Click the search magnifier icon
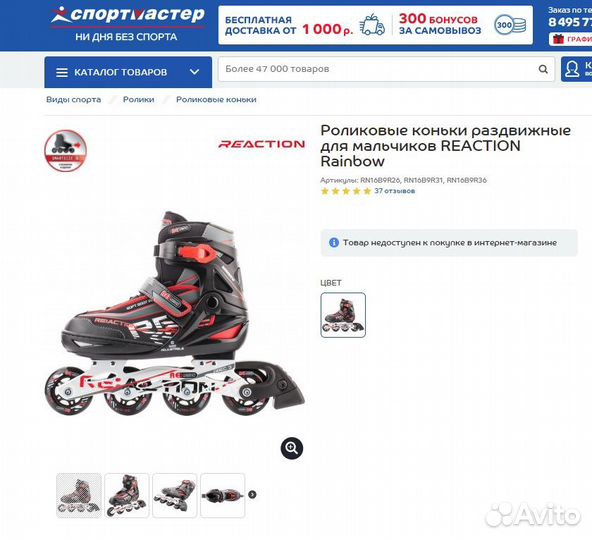The height and width of the screenshot is (540, 592). [543, 69]
